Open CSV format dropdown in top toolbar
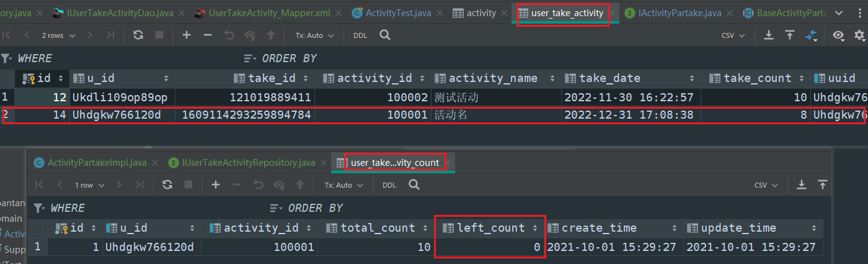This screenshot has width=868, height=264. point(733,35)
